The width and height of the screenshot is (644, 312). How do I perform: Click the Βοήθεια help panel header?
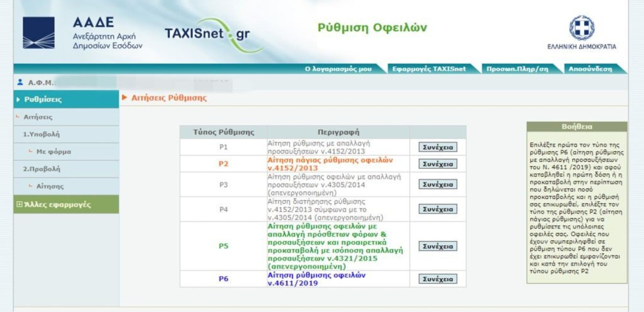tap(577, 126)
